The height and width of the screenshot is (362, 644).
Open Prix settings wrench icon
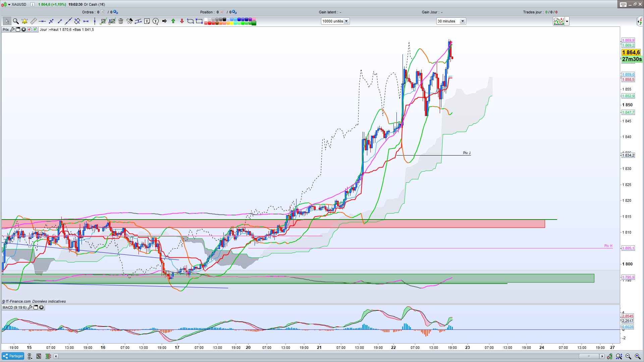click(12, 29)
